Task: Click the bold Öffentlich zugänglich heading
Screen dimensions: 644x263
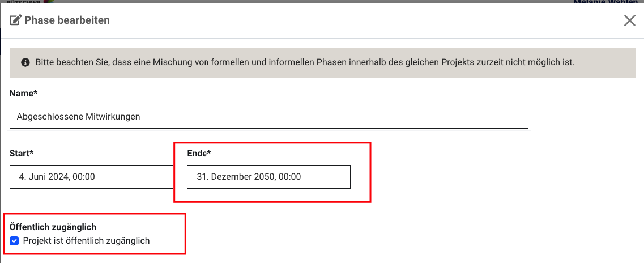Action: [x=53, y=227]
